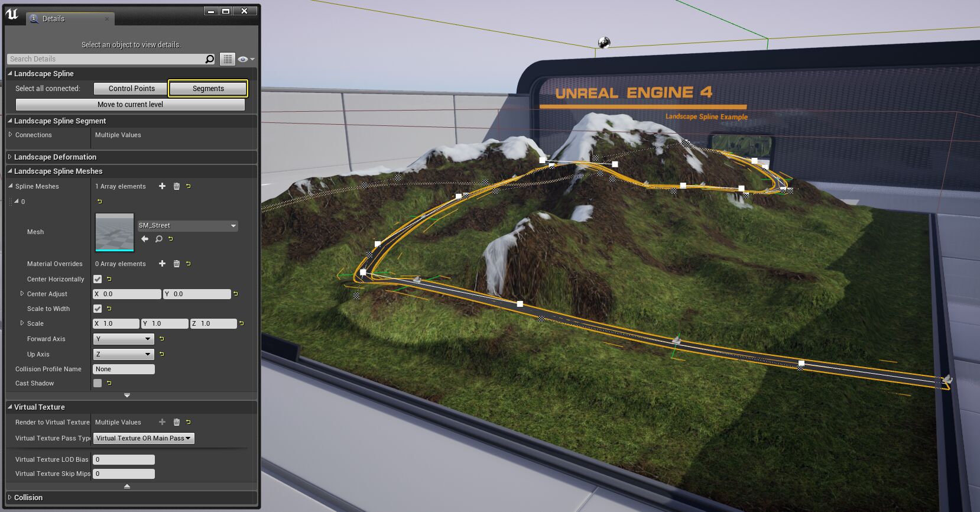Click the browse-to-asset magnifier under SM_Street

click(x=158, y=239)
